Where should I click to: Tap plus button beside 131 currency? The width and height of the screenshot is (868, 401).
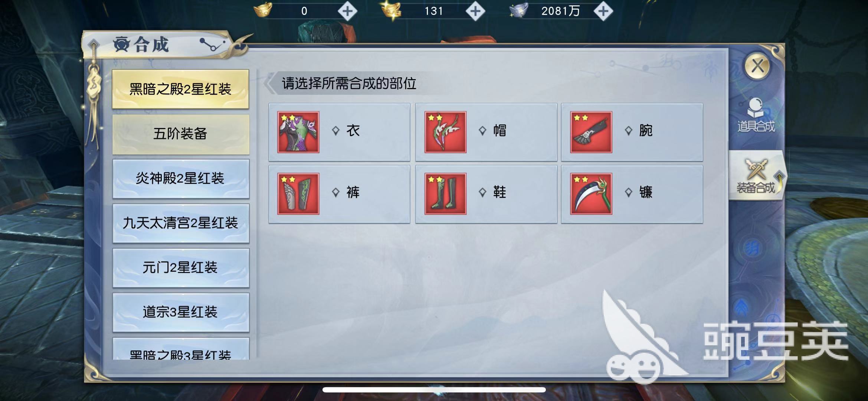click(x=475, y=11)
